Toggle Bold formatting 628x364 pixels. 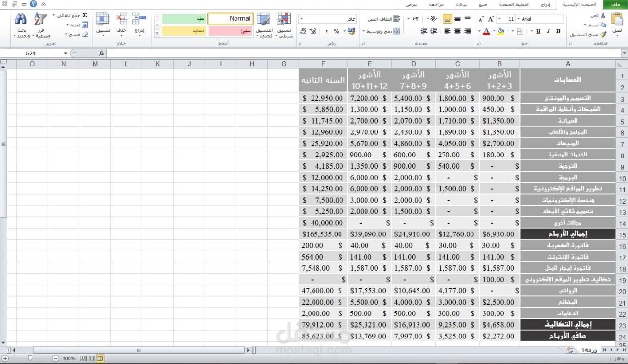558,31
